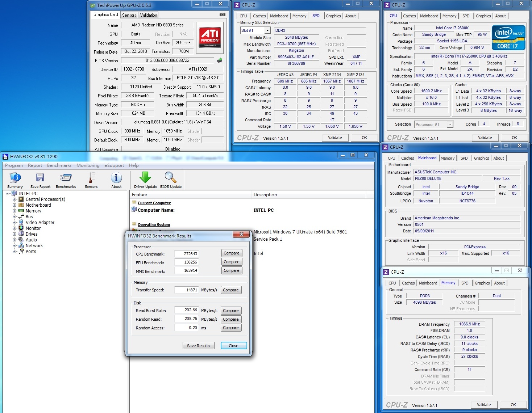Expand the Central Processor(s) tree node
Viewport: 532px width, 413px height.
pyautogui.click(x=14, y=199)
